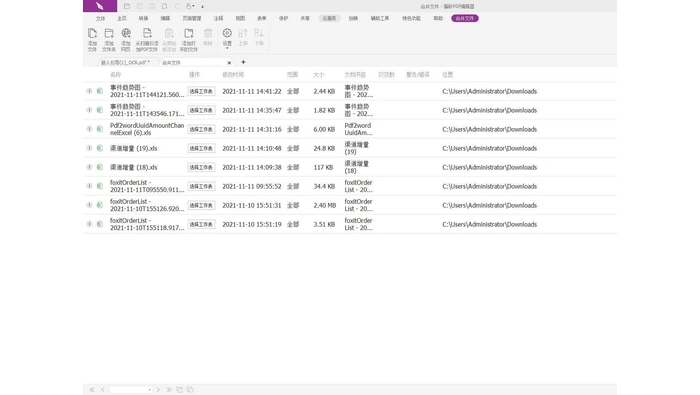Click the Save icon in quick access bar
700x395 pixels.
pos(140,6)
